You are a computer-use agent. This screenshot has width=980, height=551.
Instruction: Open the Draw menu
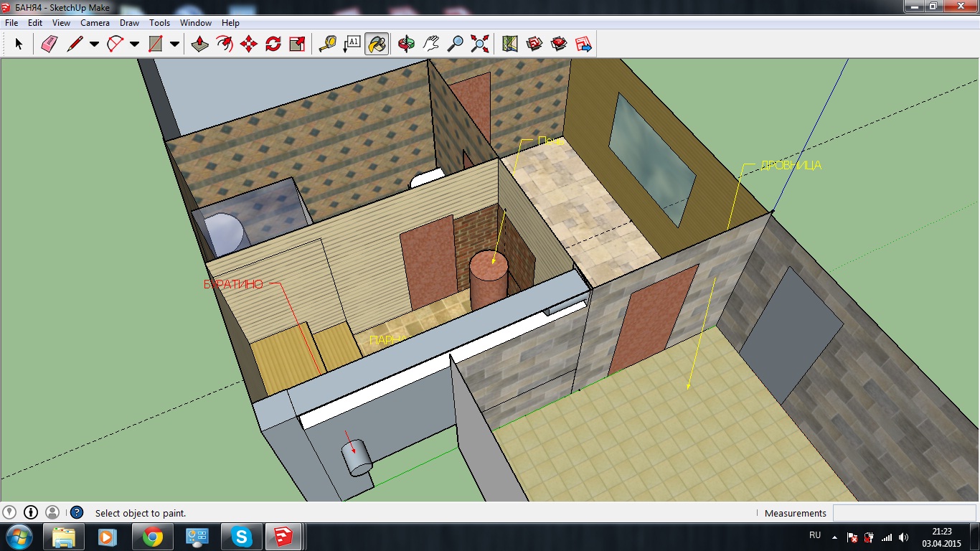(129, 23)
